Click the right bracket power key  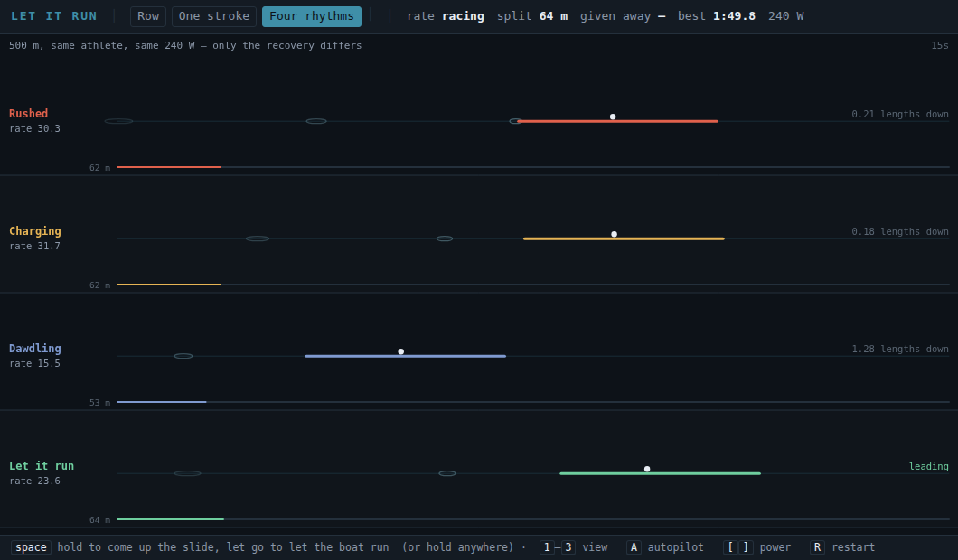tap(746, 547)
